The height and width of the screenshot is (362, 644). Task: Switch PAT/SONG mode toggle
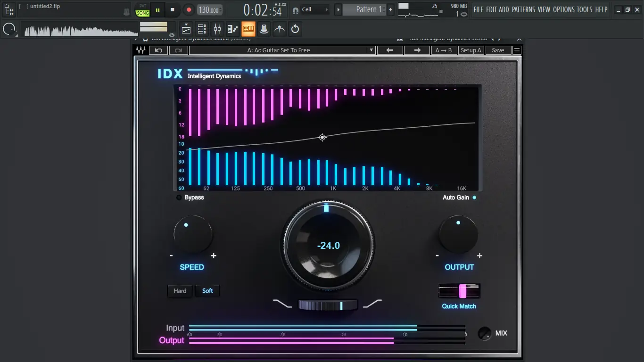tap(143, 10)
